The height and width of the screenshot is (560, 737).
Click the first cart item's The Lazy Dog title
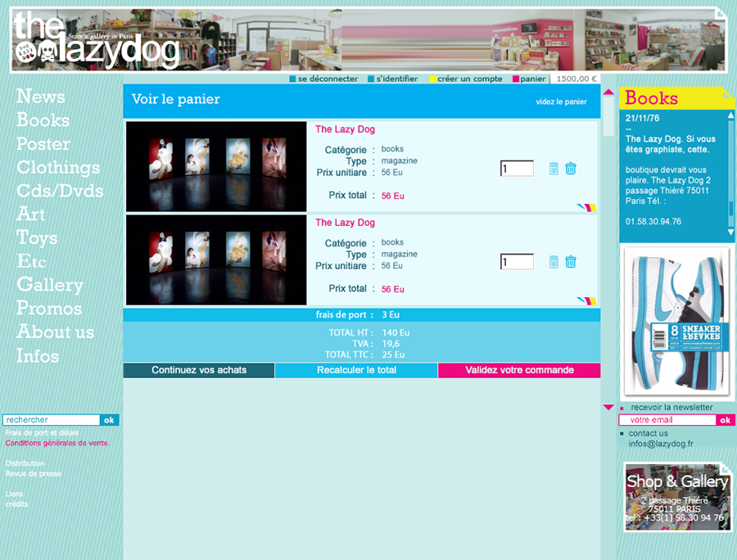(345, 129)
